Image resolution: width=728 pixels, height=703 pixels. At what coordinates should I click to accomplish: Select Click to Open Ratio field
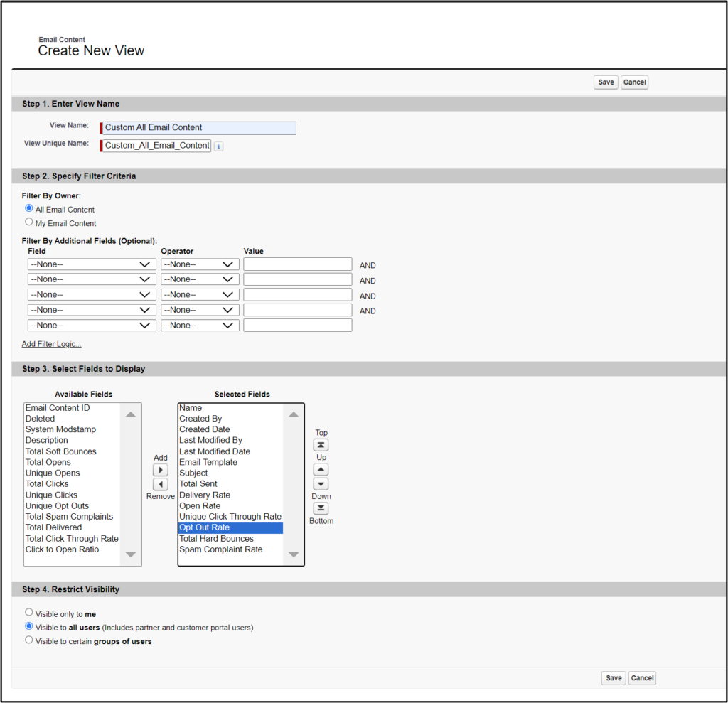tap(72, 549)
